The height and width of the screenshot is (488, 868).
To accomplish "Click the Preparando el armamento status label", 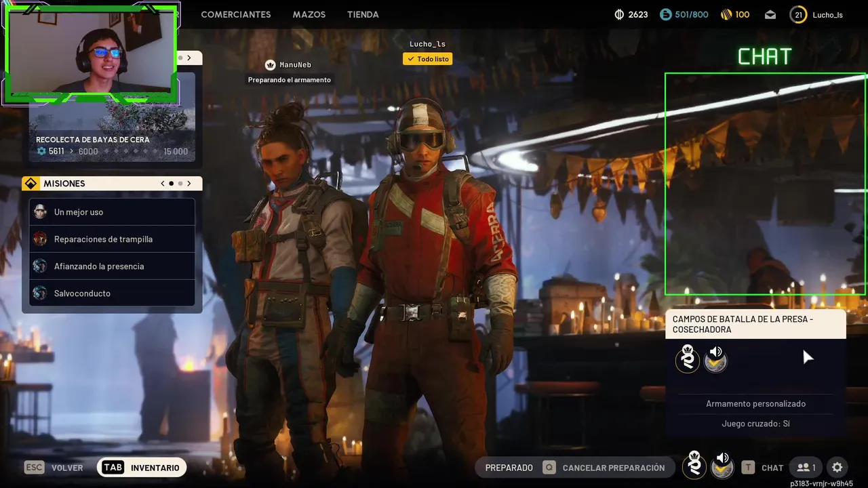I will [290, 80].
